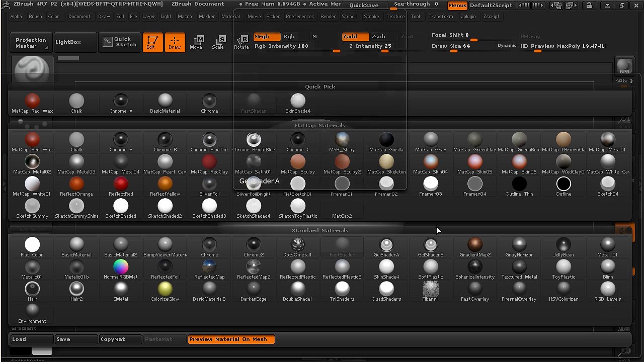Click CopyMat button
Viewport: 644px width, 362px height.
pos(120,339)
